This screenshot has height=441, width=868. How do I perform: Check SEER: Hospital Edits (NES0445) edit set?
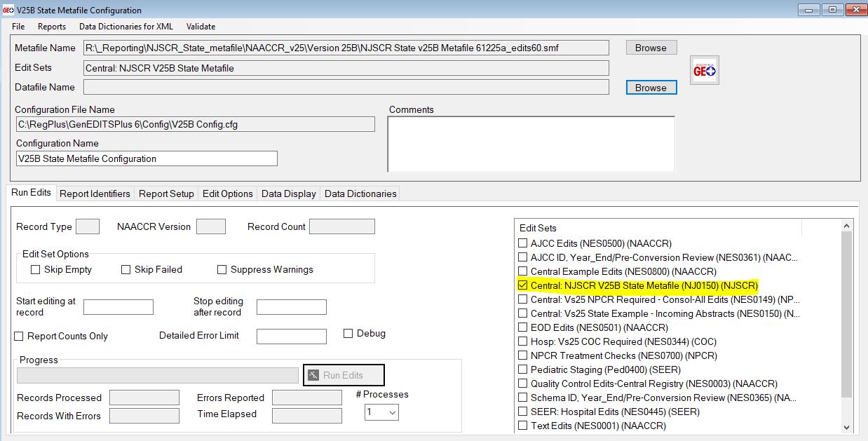pyautogui.click(x=522, y=412)
